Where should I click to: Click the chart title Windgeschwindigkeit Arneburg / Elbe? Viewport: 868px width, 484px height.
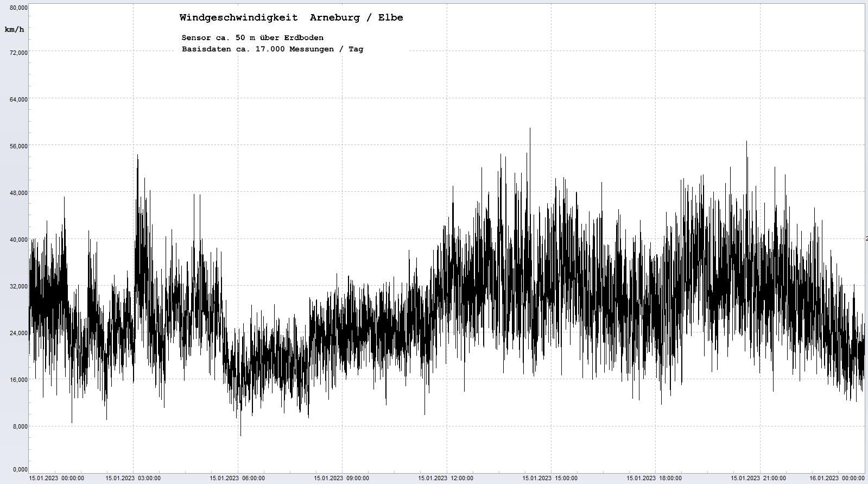(x=292, y=17)
